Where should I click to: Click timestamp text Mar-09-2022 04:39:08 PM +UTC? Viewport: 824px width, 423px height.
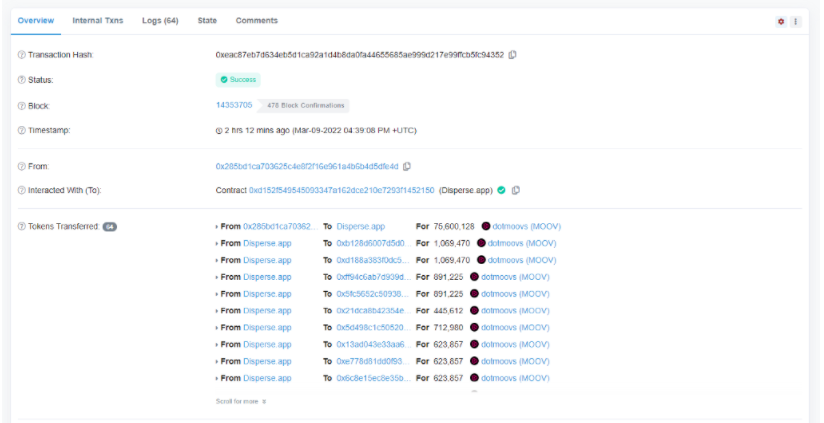pos(354,130)
